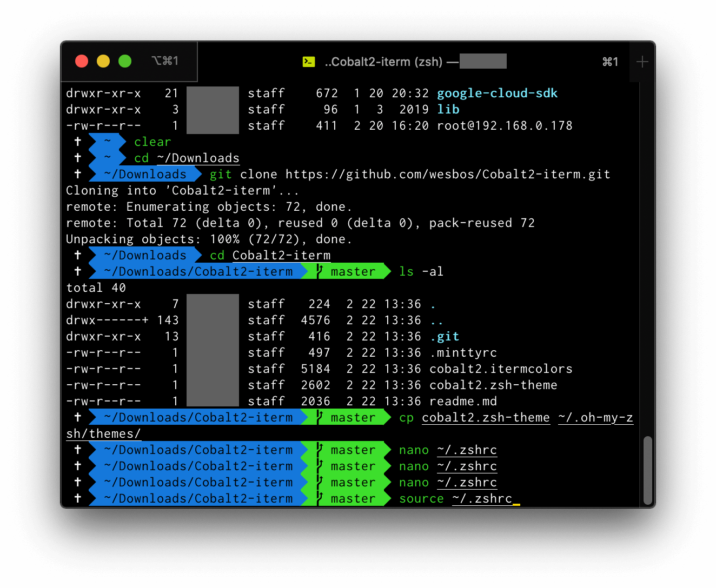This screenshot has height=588, width=716.
Task: Click the first nano ~/.zshrc command
Action: [448, 450]
